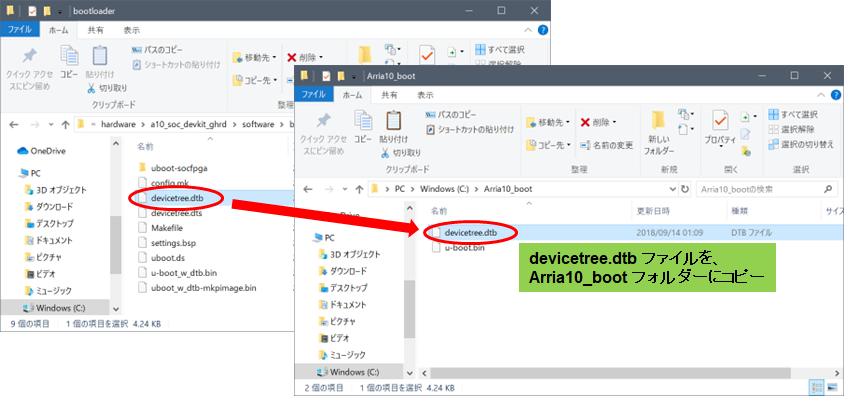The height and width of the screenshot is (396, 844).
Task: Click Arria10_bootの検索 search box
Action: pos(766,189)
